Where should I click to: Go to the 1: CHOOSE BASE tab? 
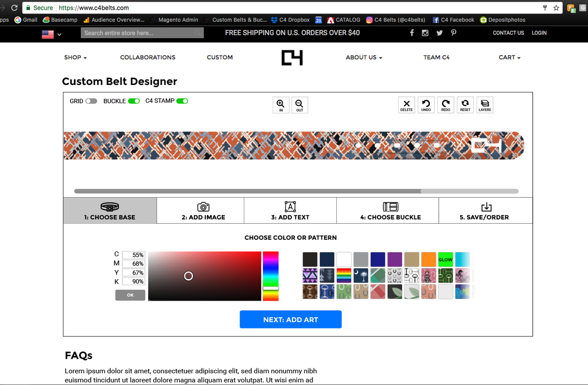coord(110,210)
